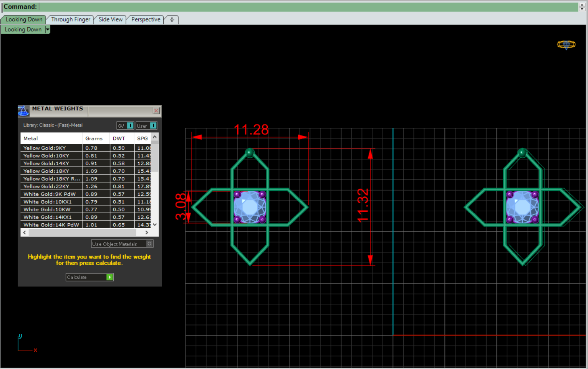588x369 pixels.
Task: Expand command history with the down stepper arrow
Action: [582, 9]
